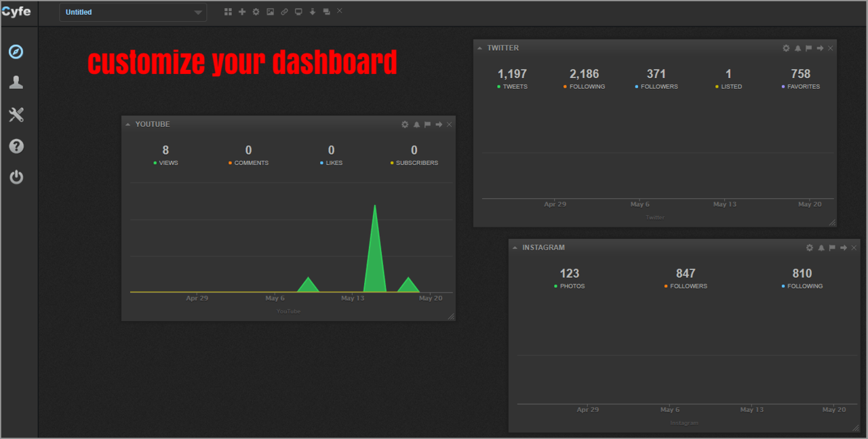Screen dimensions: 868x439
Task: Add a new widget with the plus icon
Action: (x=242, y=12)
